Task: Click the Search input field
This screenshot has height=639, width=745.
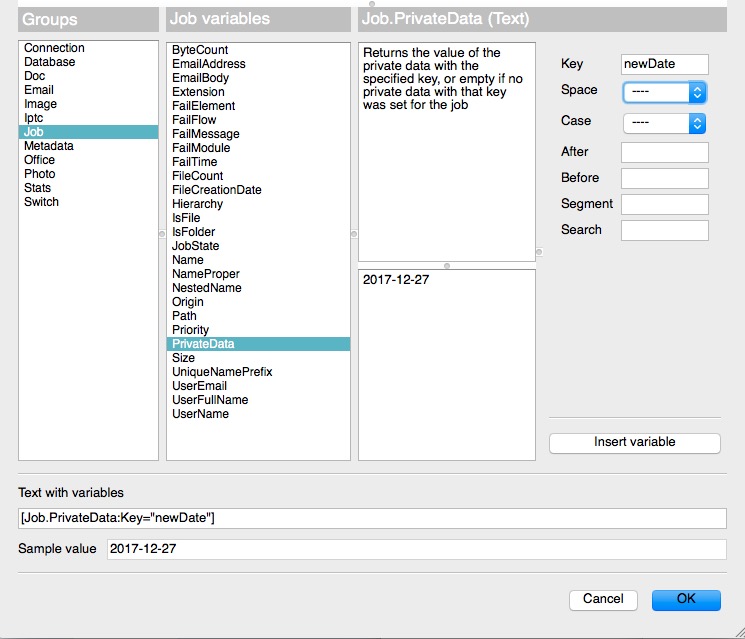Action: tap(664, 230)
